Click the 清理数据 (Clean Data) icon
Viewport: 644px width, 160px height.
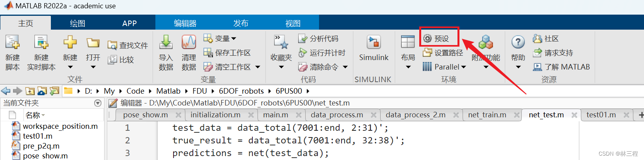click(x=189, y=43)
